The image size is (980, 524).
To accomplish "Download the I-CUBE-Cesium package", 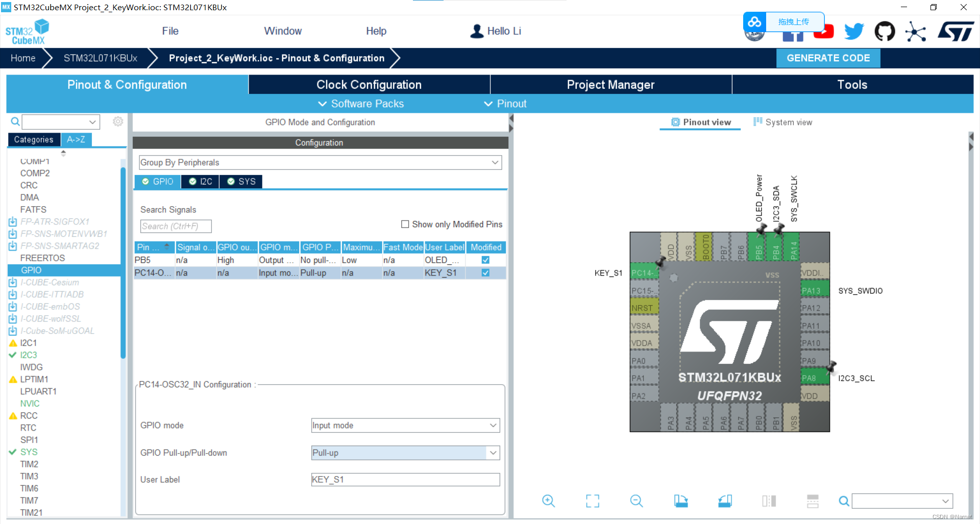I will [13, 282].
